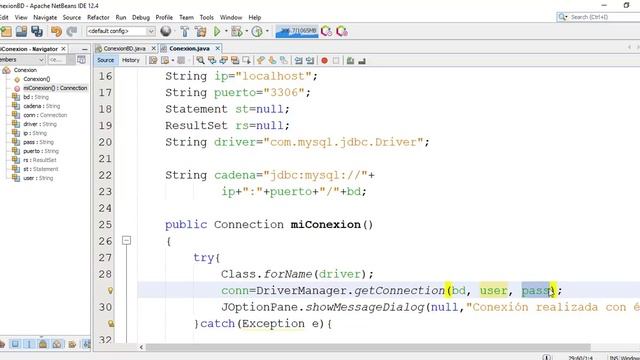
Task: Click the Navigator filter text field
Action: coord(57,60)
